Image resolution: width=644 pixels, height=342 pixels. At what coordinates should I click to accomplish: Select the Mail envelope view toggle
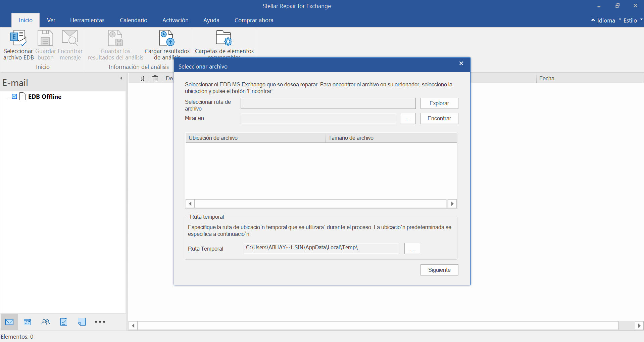pyautogui.click(x=9, y=322)
